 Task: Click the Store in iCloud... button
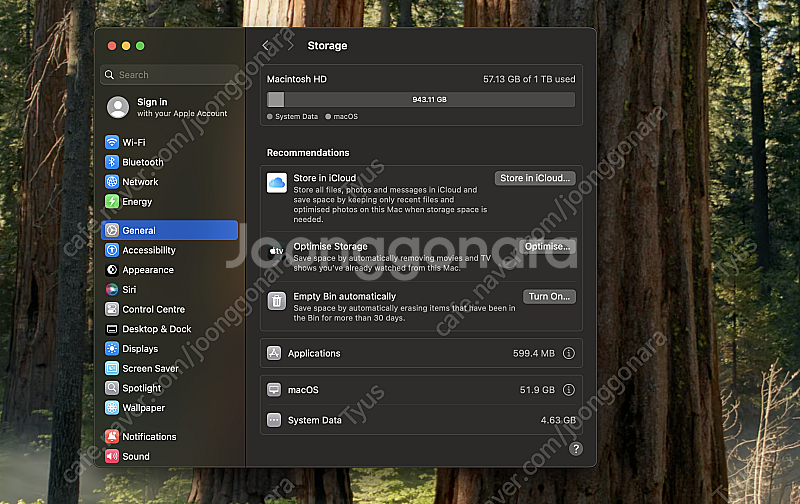coord(535,178)
